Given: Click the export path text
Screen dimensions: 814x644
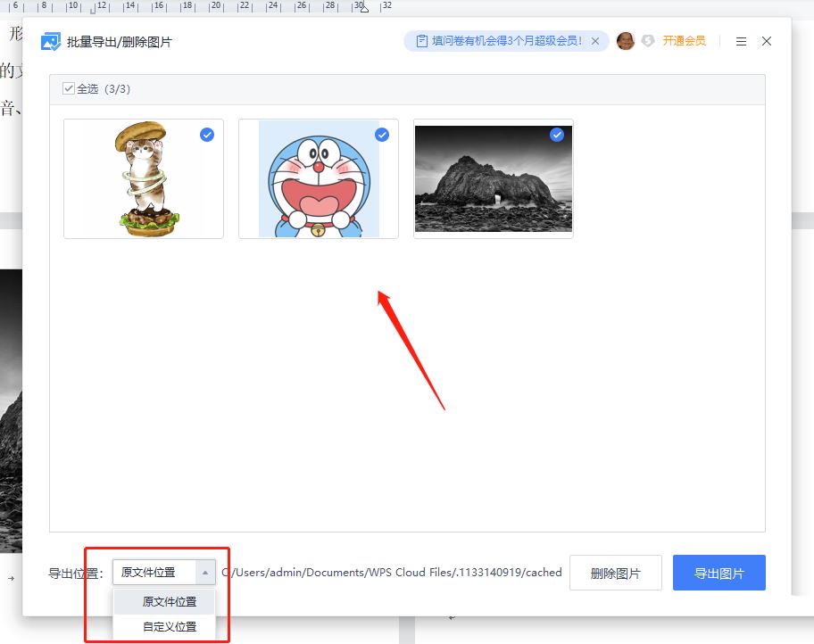Looking at the screenshot, I should tap(392, 573).
